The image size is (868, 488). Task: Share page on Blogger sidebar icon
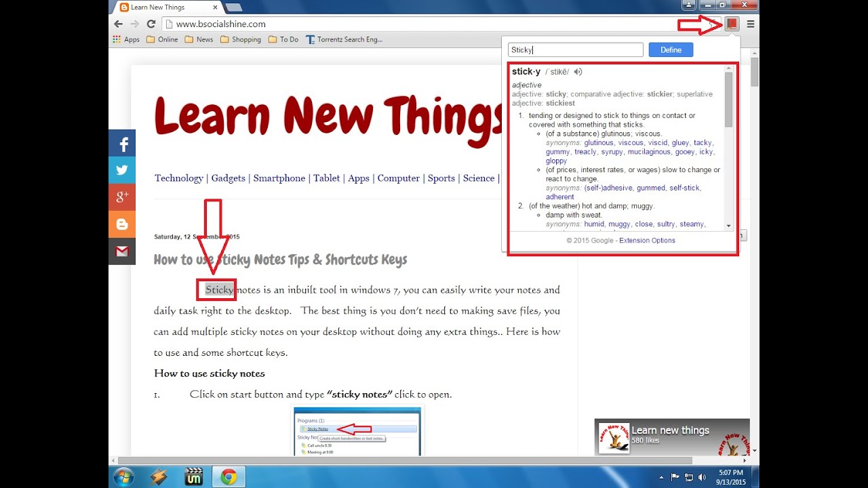(x=122, y=224)
